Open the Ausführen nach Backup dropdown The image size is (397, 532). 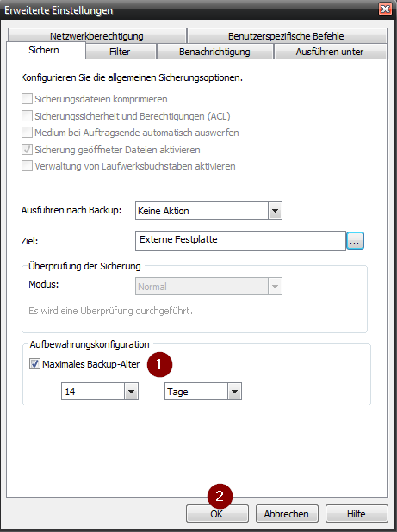(x=208, y=211)
